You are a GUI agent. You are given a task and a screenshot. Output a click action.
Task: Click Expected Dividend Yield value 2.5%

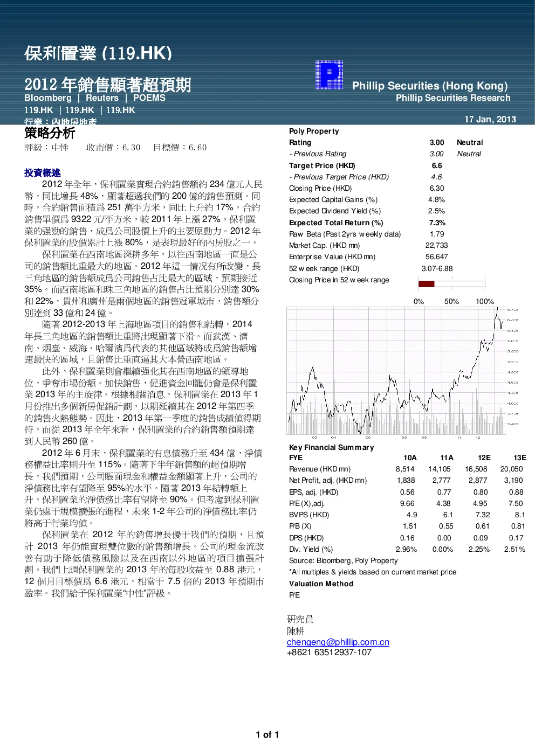(x=437, y=211)
